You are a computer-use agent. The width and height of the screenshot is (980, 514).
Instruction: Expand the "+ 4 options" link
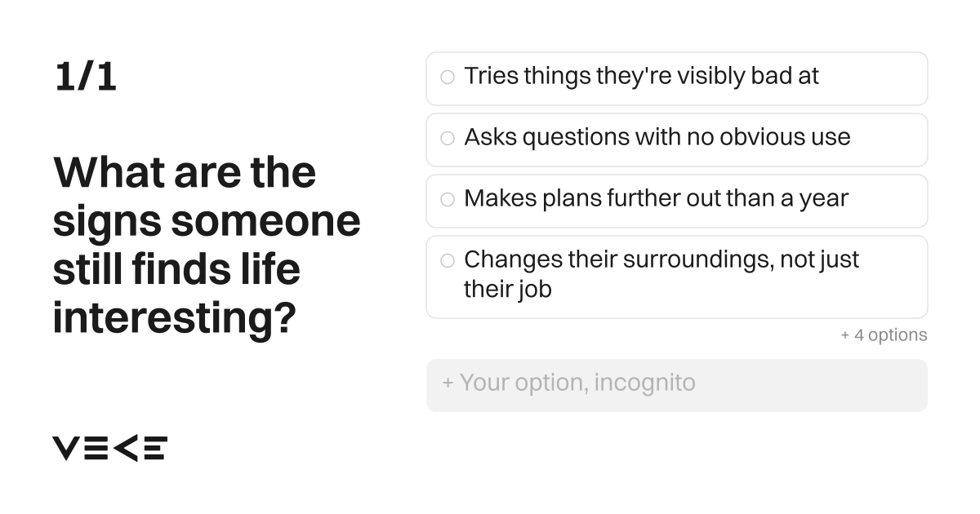pos(884,335)
